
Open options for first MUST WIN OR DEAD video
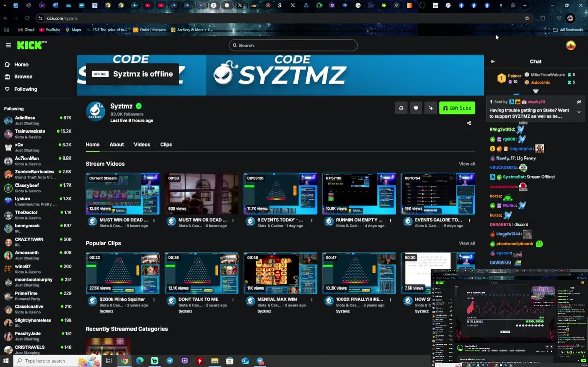point(154,220)
